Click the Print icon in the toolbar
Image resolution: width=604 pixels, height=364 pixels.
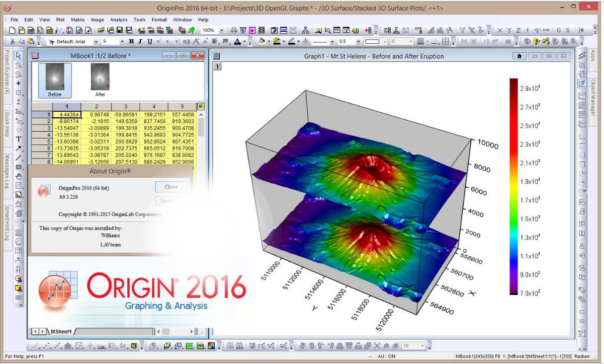tap(234, 30)
